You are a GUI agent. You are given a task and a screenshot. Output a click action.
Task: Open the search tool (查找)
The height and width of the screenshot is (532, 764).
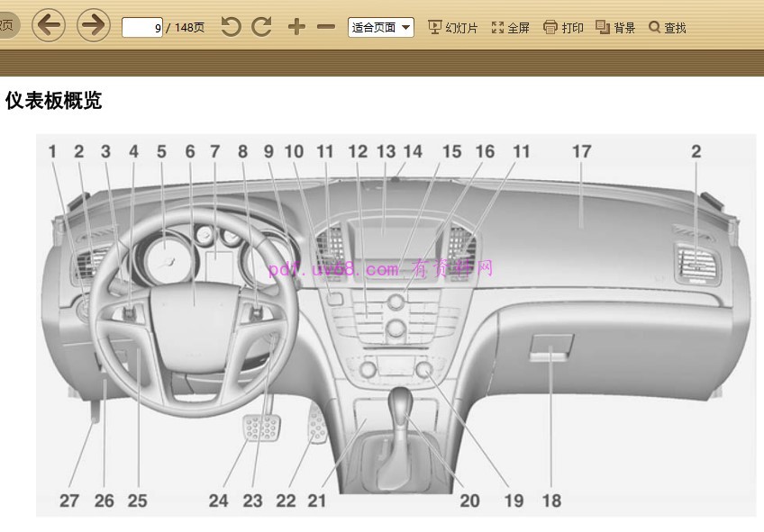(x=668, y=27)
